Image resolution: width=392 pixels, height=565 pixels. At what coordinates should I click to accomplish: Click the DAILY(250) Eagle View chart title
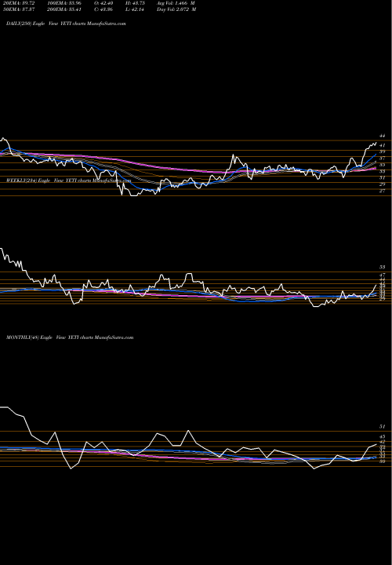pyautogui.click(x=66, y=24)
